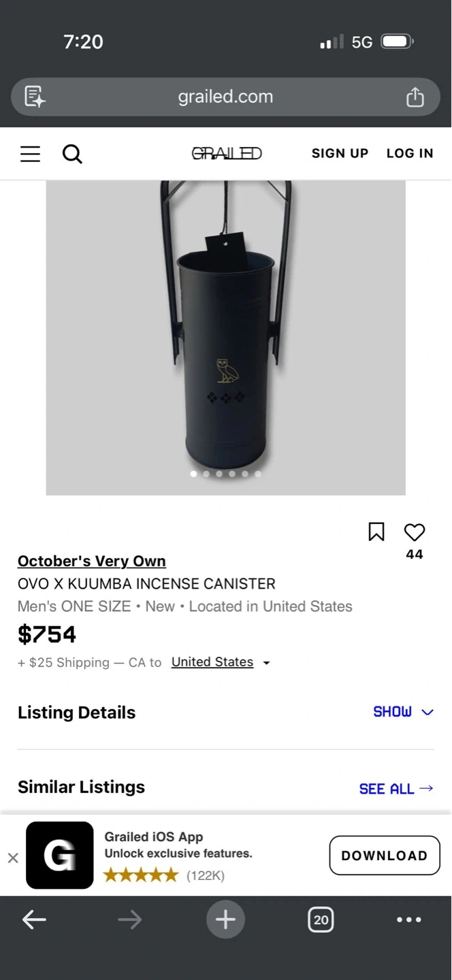Tap the search magnifier icon
Viewport: 452px width, 980px height.
72,154
